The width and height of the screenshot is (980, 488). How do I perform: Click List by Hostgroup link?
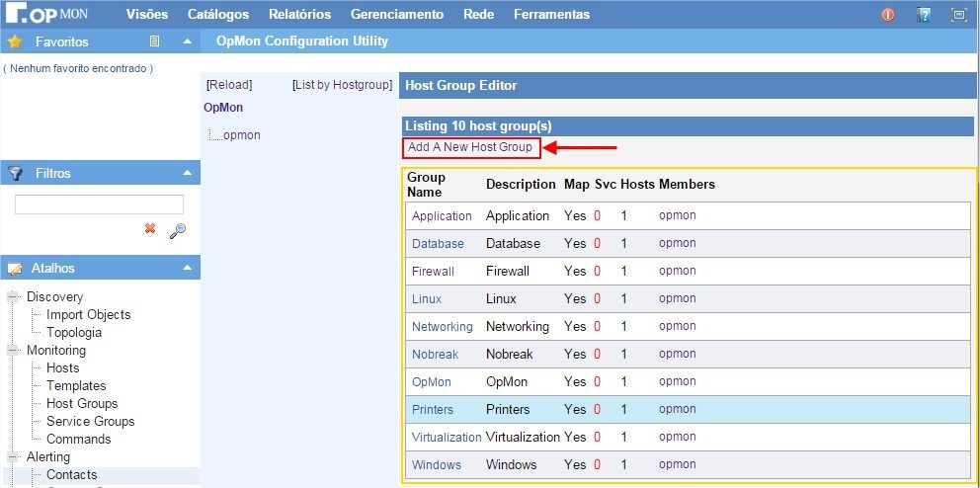[343, 85]
